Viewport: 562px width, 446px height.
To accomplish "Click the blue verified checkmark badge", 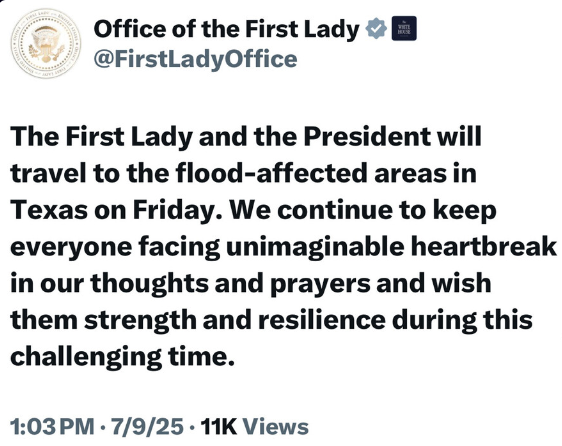I will 376,28.
